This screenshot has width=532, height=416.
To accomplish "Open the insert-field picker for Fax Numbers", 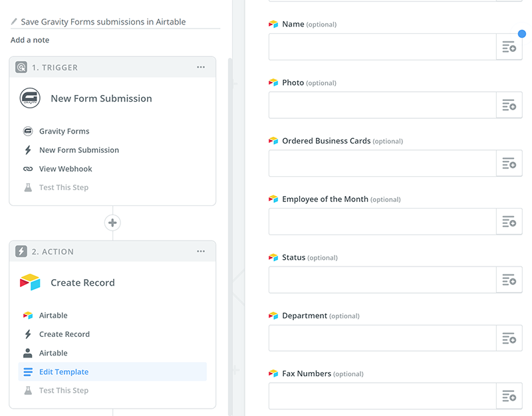I will (509, 396).
